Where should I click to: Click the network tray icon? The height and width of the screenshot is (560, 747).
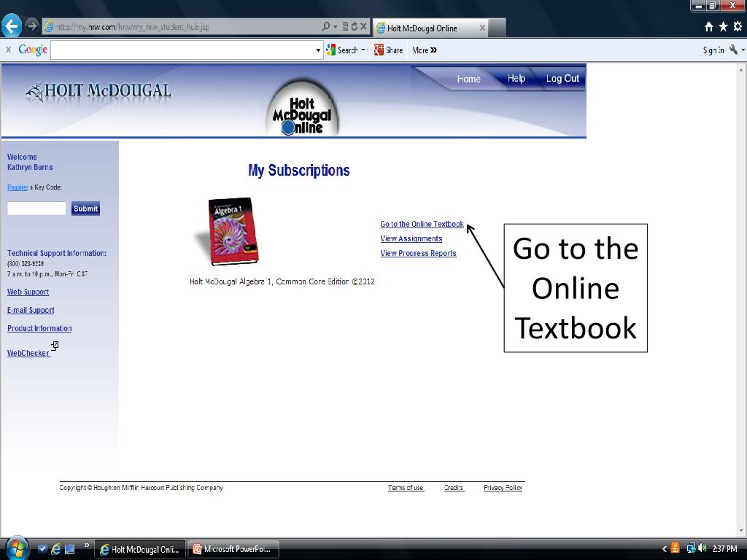point(691,548)
